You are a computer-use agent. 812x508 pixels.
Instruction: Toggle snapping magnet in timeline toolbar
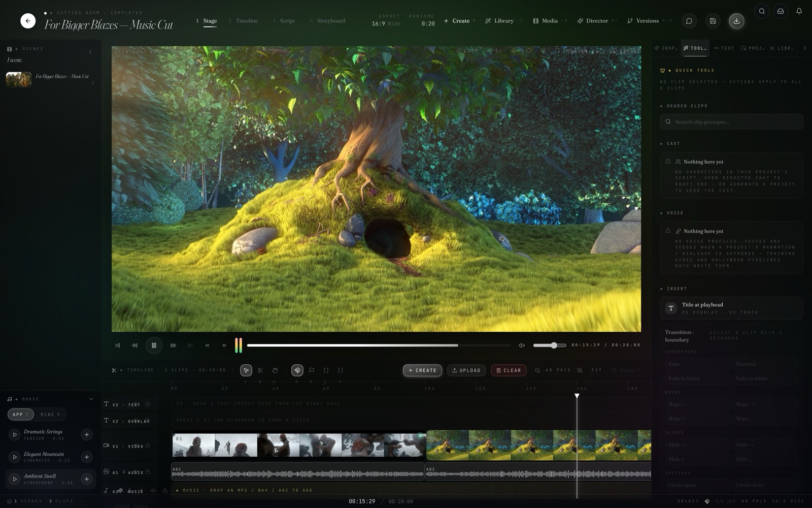click(297, 370)
